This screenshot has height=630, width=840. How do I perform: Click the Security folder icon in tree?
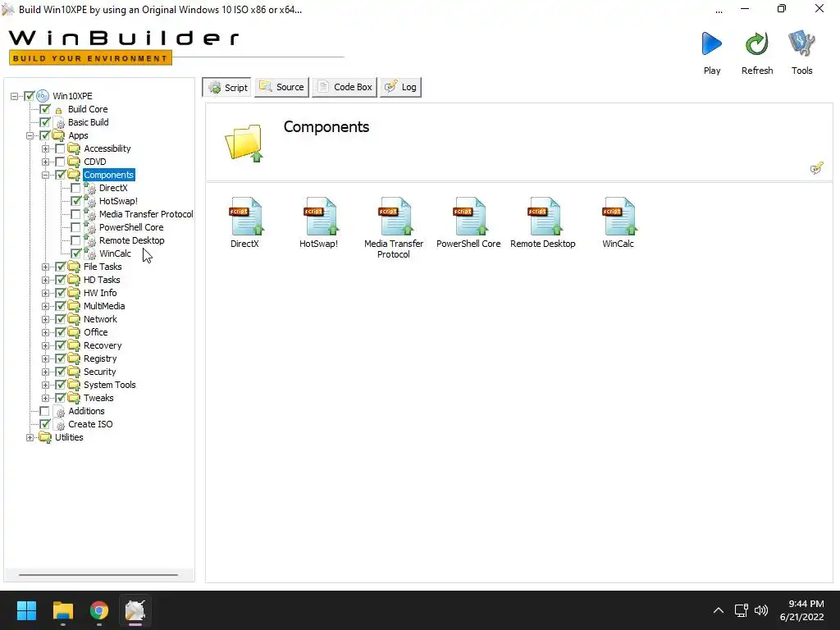click(x=74, y=372)
